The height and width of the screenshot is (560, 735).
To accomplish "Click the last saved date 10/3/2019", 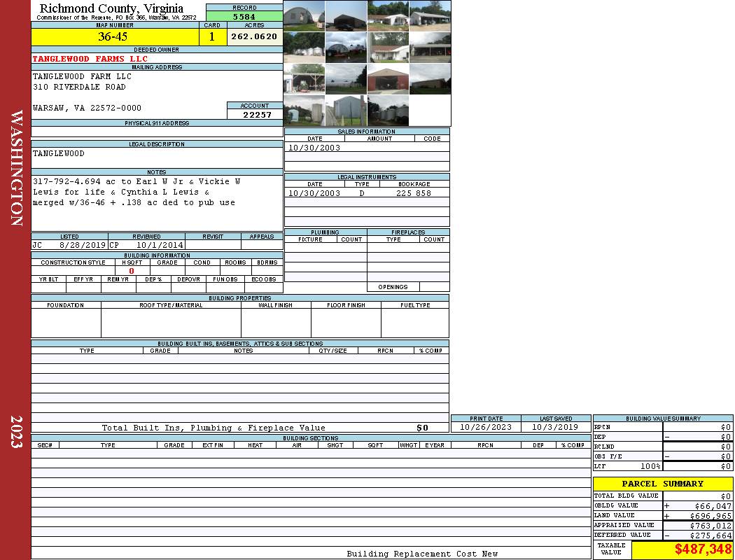I will tap(555, 427).
